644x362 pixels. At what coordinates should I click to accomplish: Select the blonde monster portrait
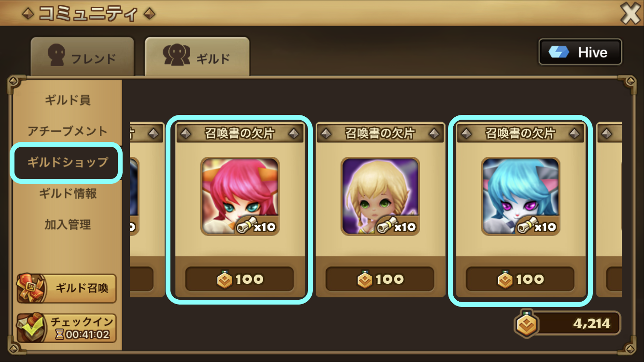(x=380, y=196)
